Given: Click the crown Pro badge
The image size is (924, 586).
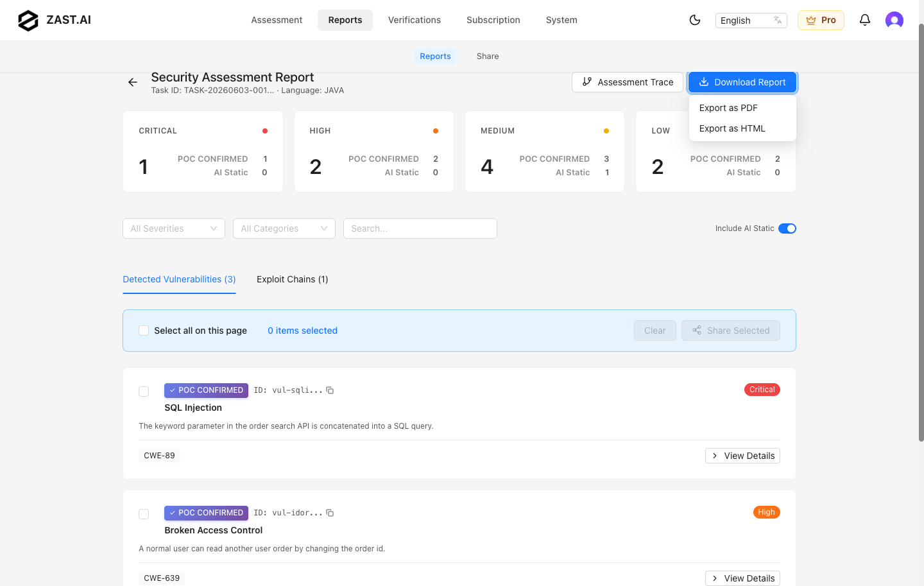Looking at the screenshot, I should click(821, 21).
